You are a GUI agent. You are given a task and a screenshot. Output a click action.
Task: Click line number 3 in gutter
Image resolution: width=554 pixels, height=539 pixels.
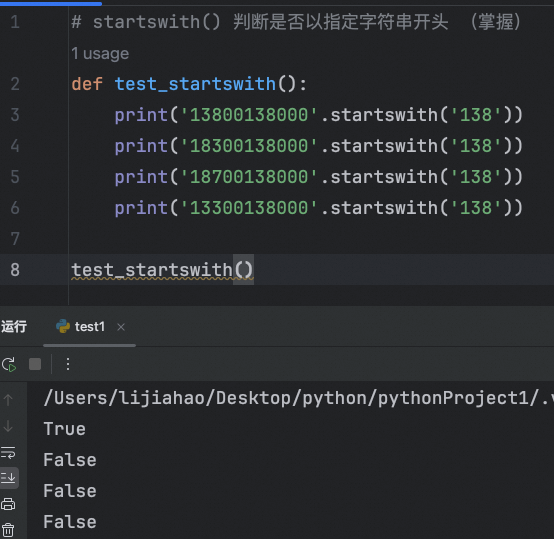click(15, 115)
